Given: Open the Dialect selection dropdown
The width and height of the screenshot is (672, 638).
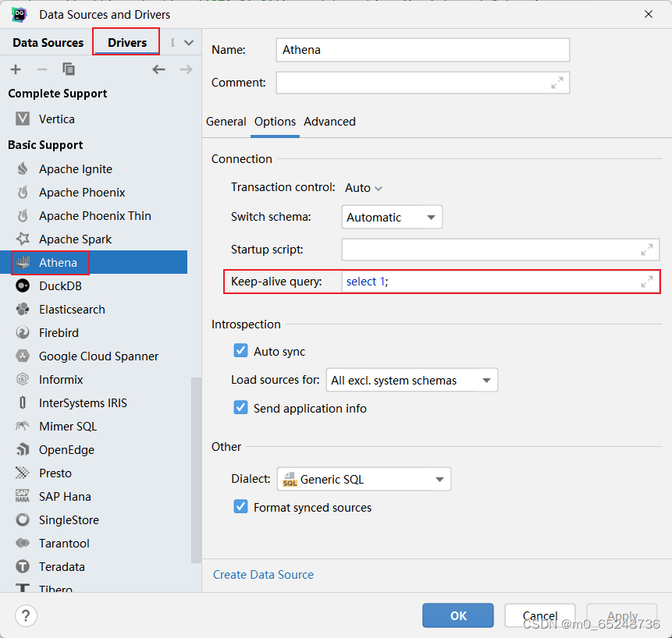Looking at the screenshot, I should pos(364,479).
